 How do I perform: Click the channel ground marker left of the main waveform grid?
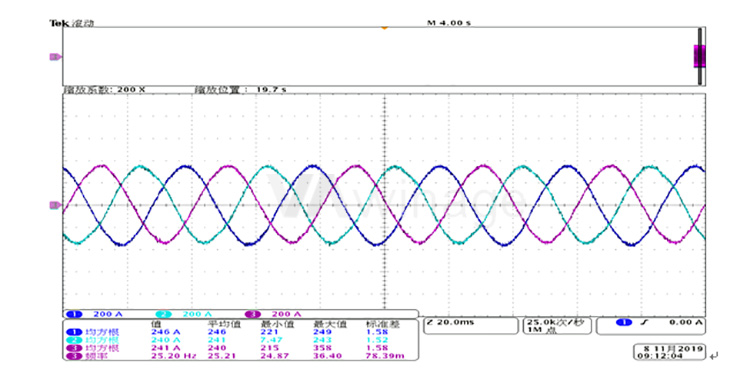55,205
